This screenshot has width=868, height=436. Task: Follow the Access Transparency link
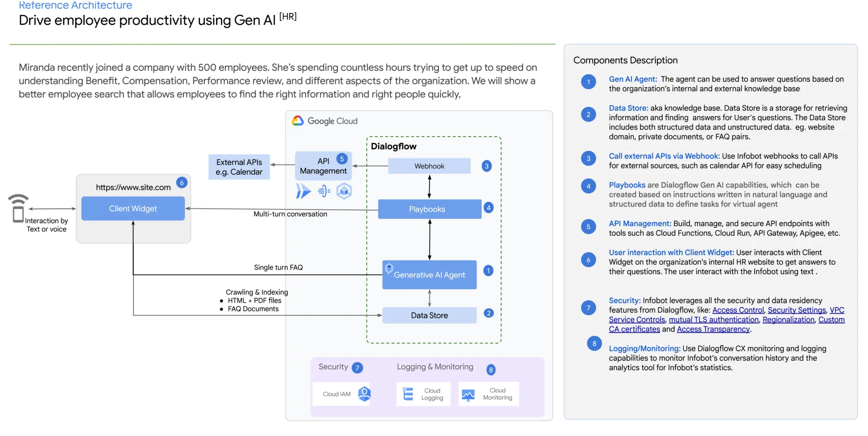(713, 329)
